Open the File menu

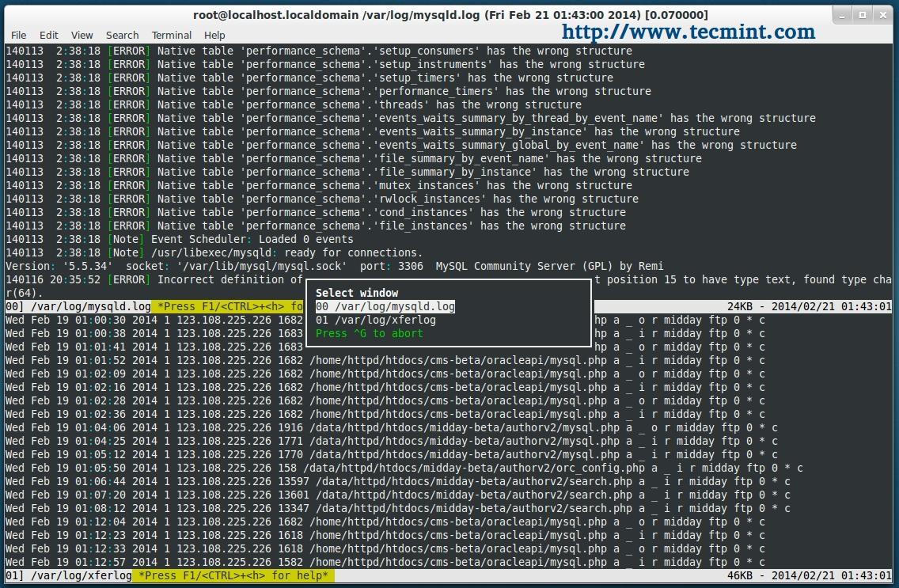tap(18, 35)
